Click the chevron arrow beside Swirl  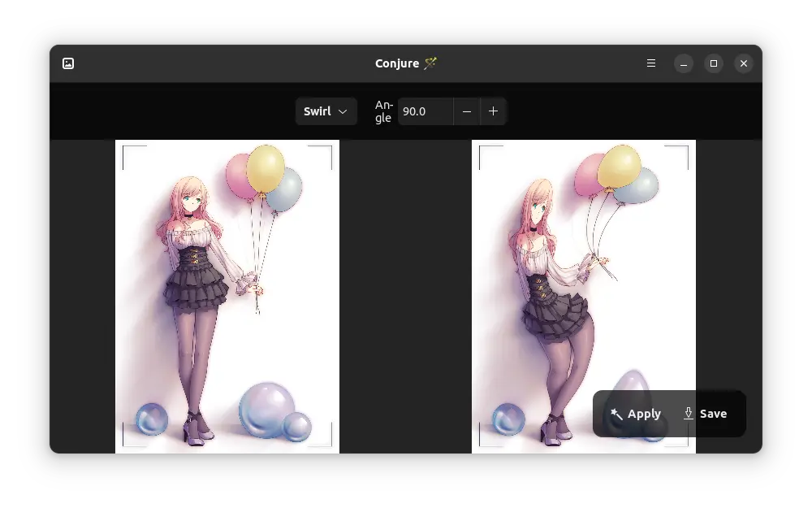pyautogui.click(x=343, y=111)
